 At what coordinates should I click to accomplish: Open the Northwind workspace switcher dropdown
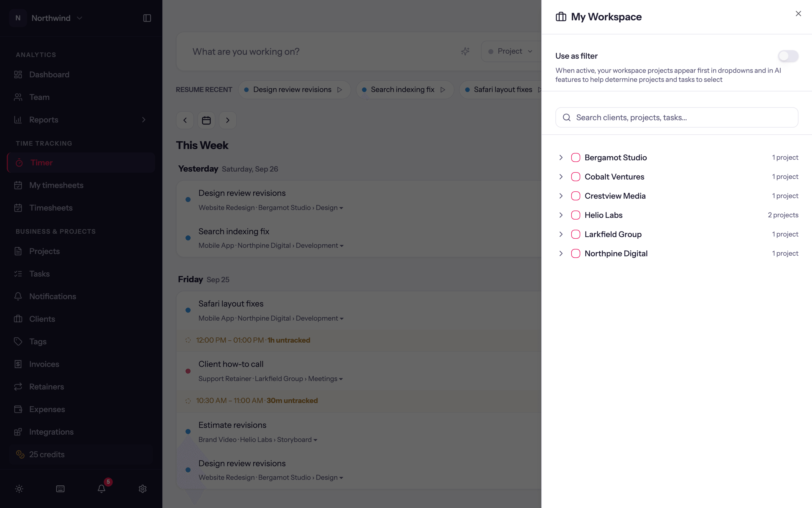tap(80, 18)
